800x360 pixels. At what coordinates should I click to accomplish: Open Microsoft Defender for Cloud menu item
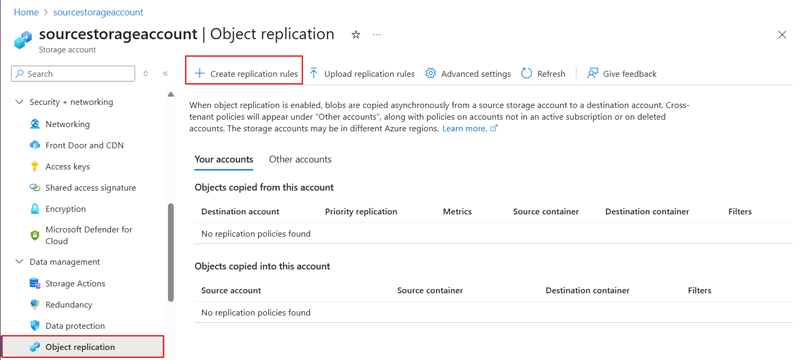[89, 235]
